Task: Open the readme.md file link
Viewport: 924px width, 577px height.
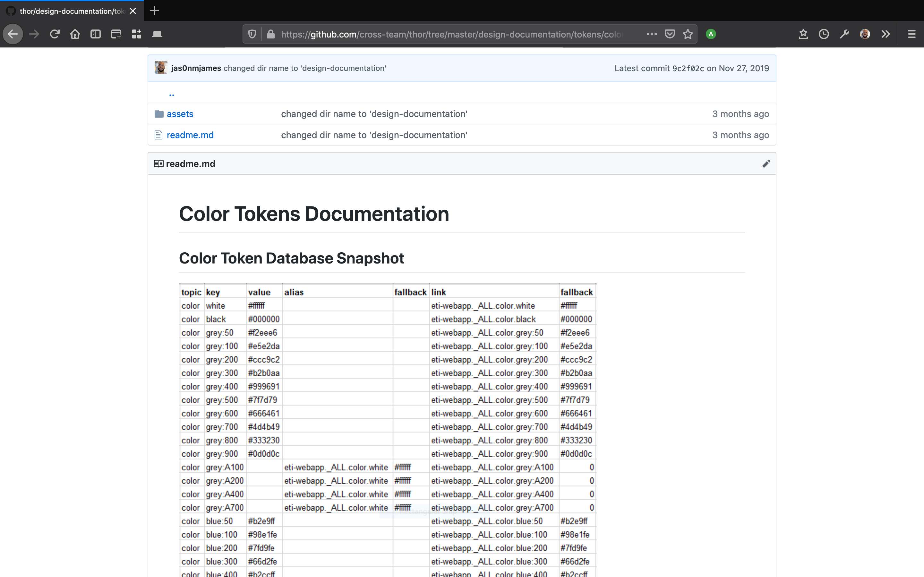Action: pyautogui.click(x=190, y=135)
